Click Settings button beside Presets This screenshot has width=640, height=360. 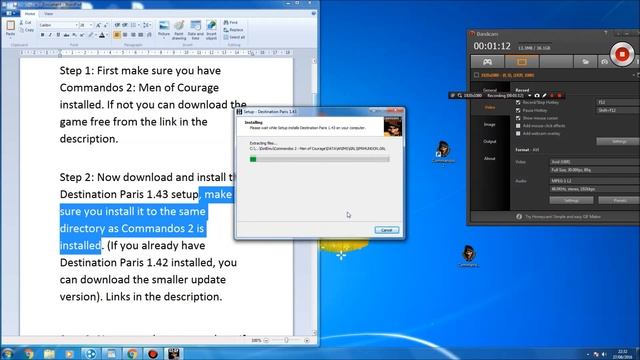571,200
